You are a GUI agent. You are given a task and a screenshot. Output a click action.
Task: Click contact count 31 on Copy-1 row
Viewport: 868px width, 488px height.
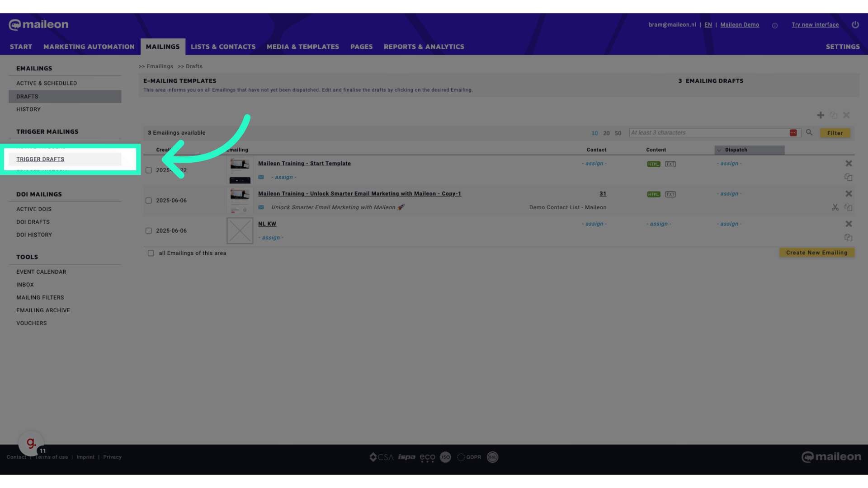pyautogui.click(x=603, y=194)
